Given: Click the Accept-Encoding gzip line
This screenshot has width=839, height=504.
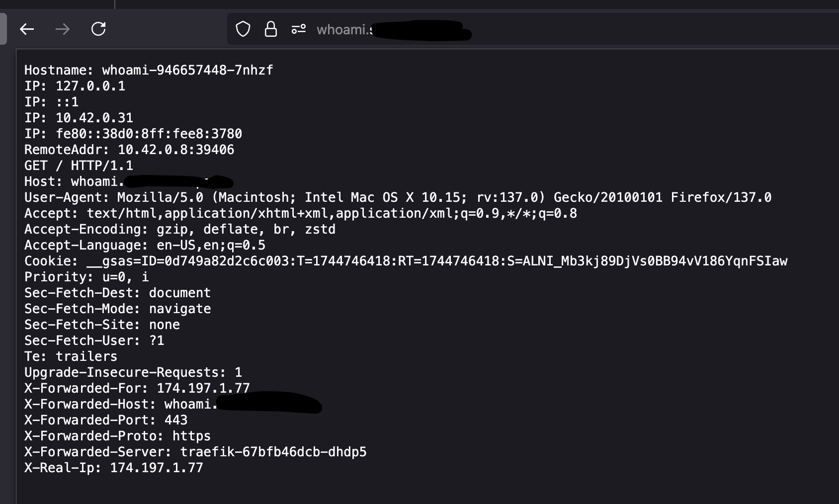Looking at the screenshot, I should click(x=180, y=229).
